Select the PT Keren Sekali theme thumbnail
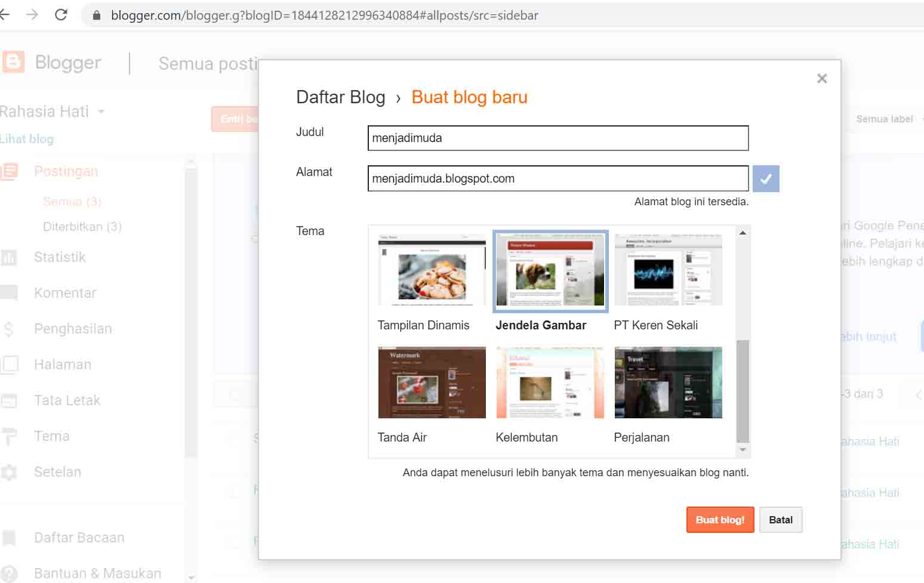The image size is (924, 583). click(x=668, y=270)
